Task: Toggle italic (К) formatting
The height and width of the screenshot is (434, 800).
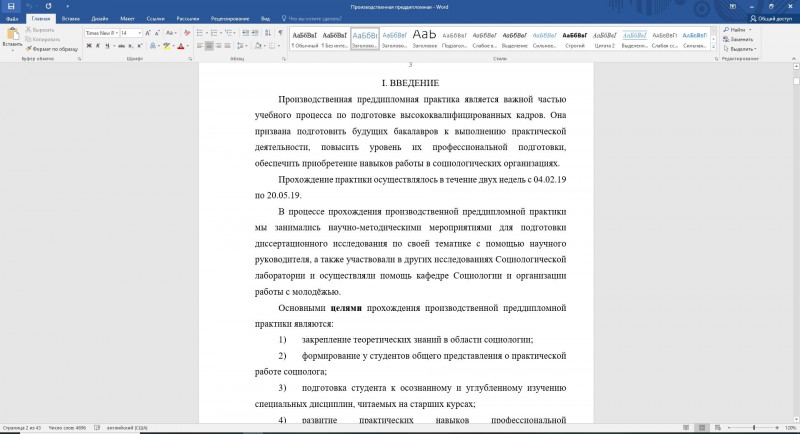Action: 98,46
